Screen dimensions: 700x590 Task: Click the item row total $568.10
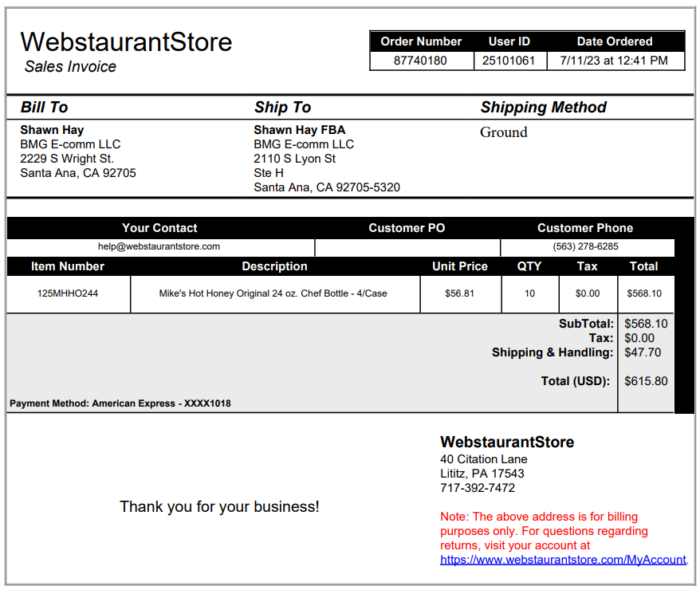click(644, 293)
